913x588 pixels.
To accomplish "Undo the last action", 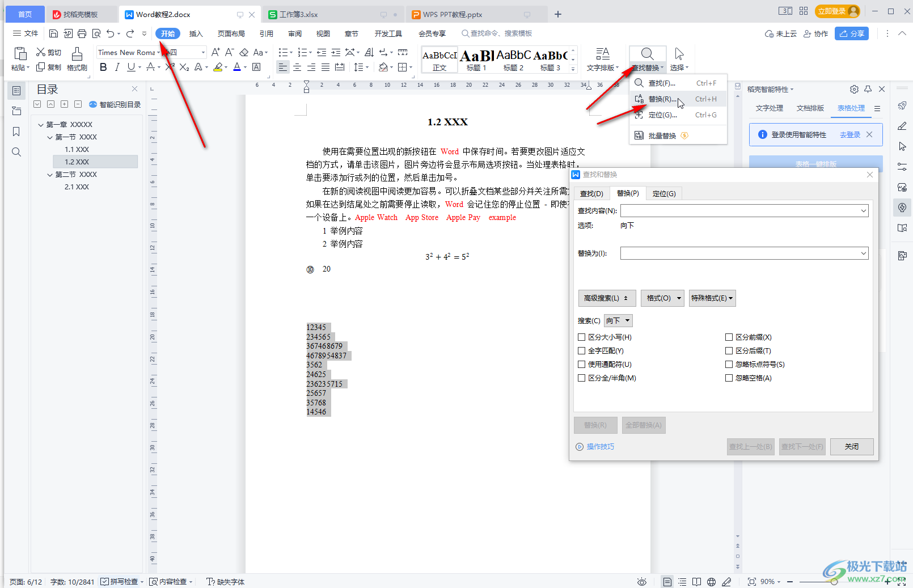I will [x=110, y=33].
